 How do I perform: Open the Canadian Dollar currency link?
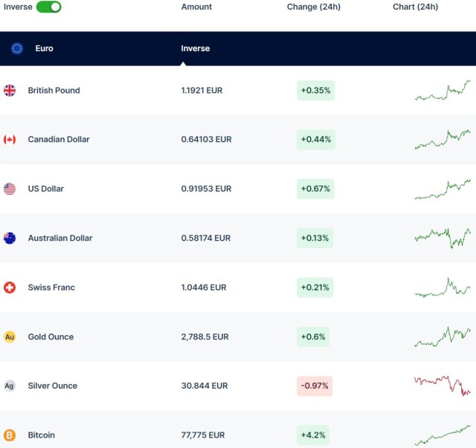[59, 140]
